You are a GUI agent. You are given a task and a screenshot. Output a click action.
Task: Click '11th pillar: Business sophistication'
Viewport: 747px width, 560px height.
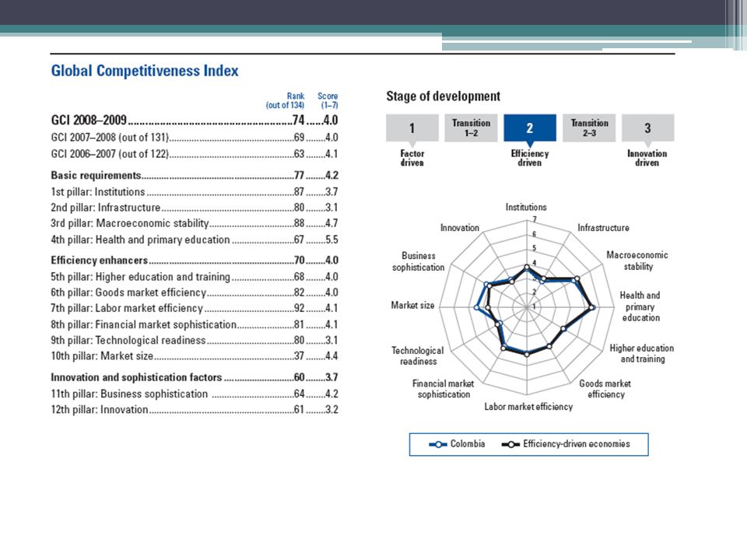(x=129, y=394)
